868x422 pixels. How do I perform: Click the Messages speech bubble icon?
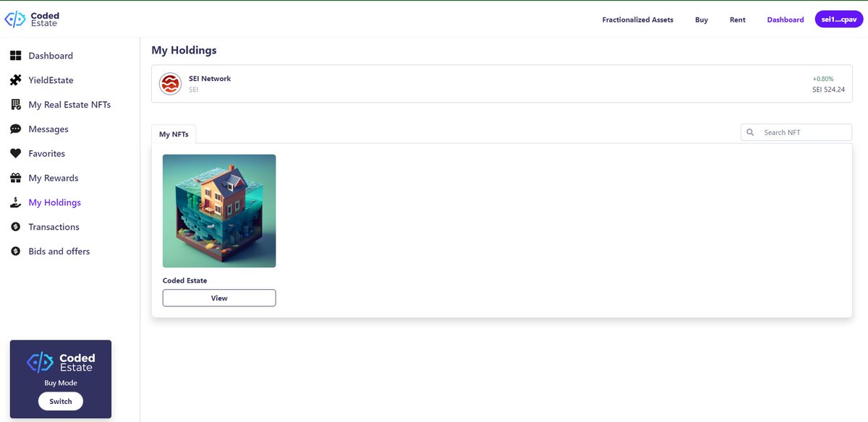click(x=15, y=129)
